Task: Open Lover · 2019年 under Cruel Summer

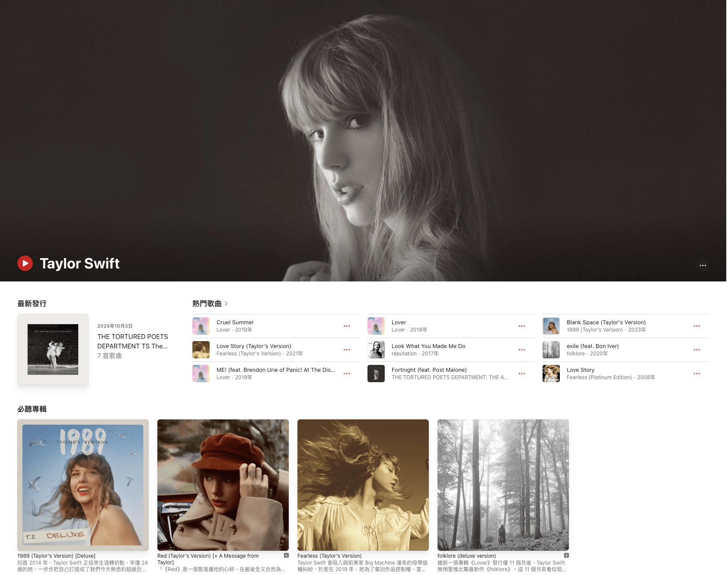Action: point(234,330)
